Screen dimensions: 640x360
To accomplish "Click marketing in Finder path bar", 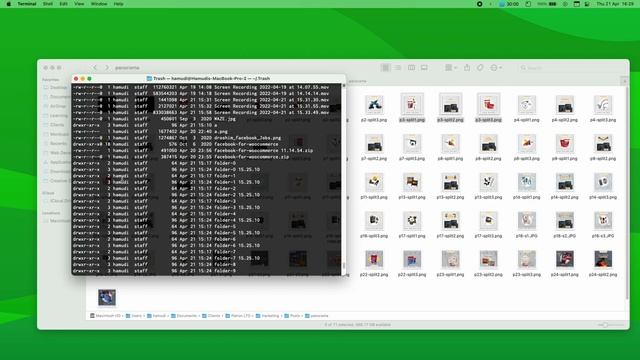I will tap(267, 316).
